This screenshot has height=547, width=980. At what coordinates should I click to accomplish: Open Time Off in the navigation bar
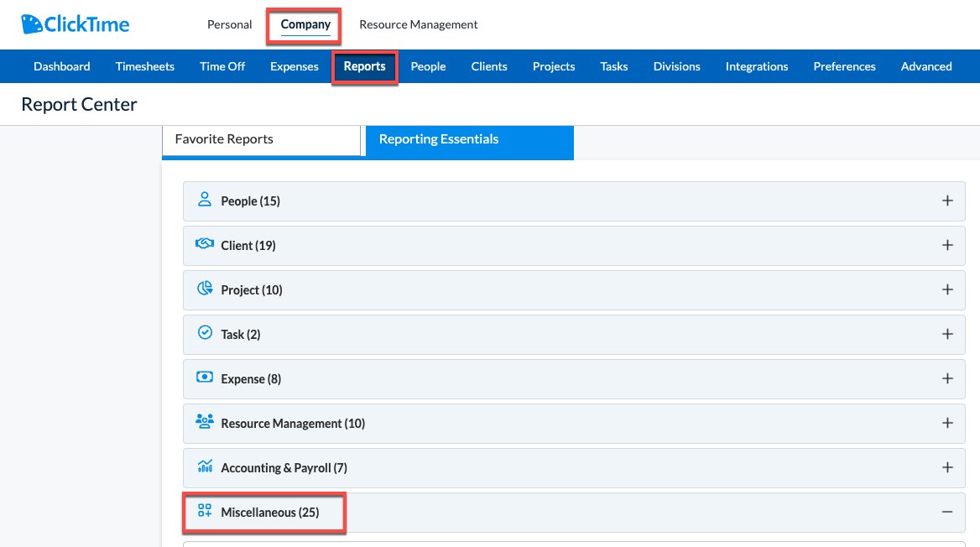(x=222, y=66)
